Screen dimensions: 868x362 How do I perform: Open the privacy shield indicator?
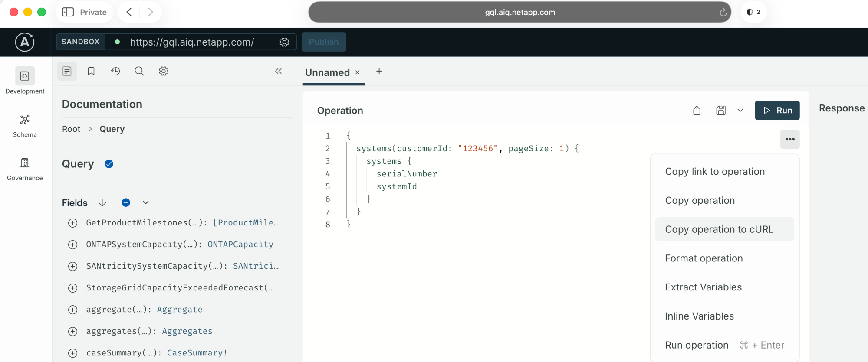pyautogui.click(x=753, y=12)
